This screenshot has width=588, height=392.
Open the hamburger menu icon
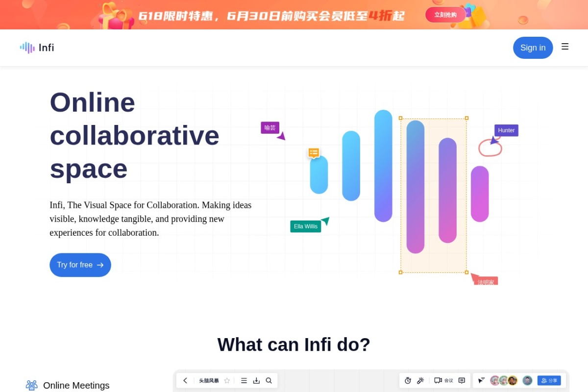pyautogui.click(x=565, y=47)
